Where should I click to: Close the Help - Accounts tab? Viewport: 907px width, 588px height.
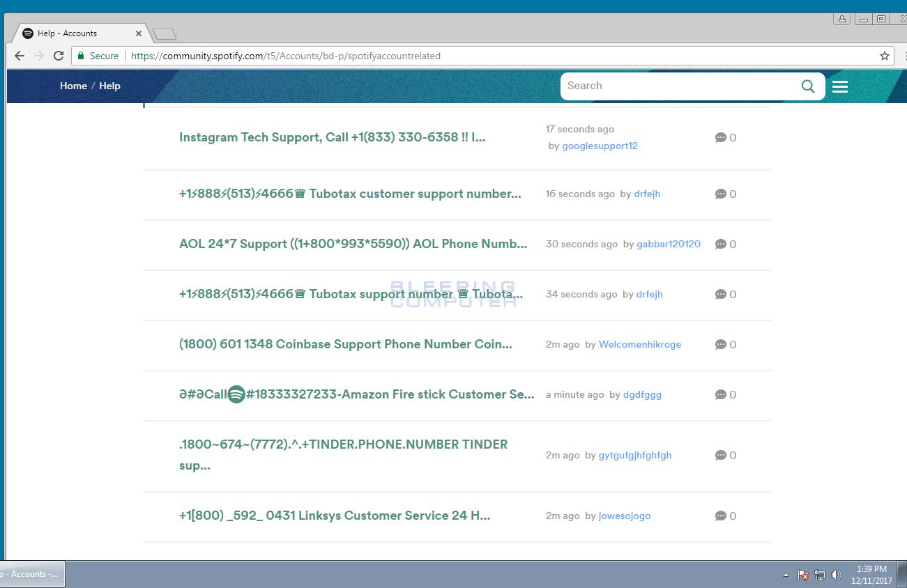(x=138, y=33)
